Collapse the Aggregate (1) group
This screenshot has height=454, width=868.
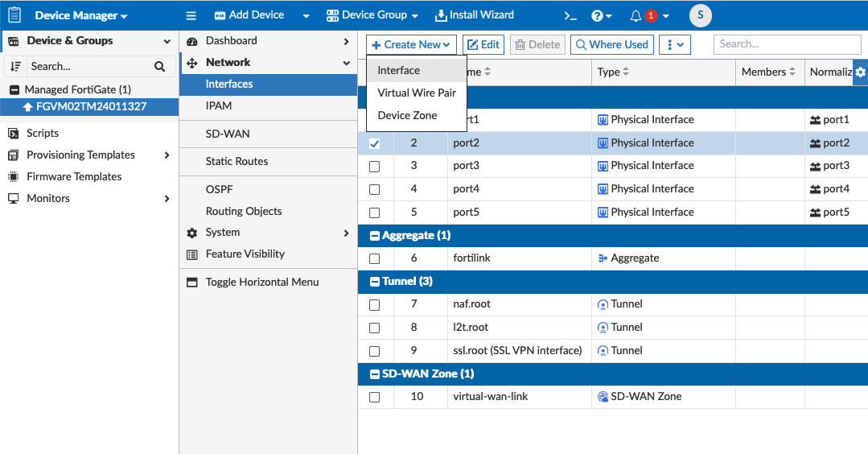click(375, 236)
